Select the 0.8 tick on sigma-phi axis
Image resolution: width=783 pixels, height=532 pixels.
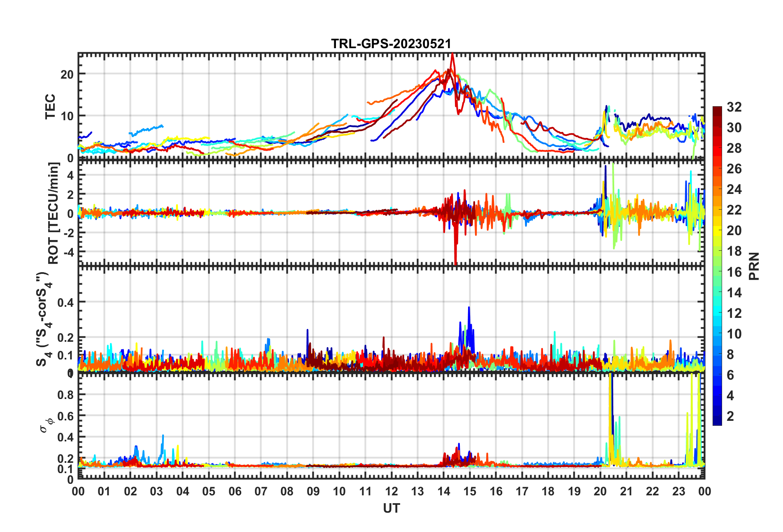pos(66,394)
